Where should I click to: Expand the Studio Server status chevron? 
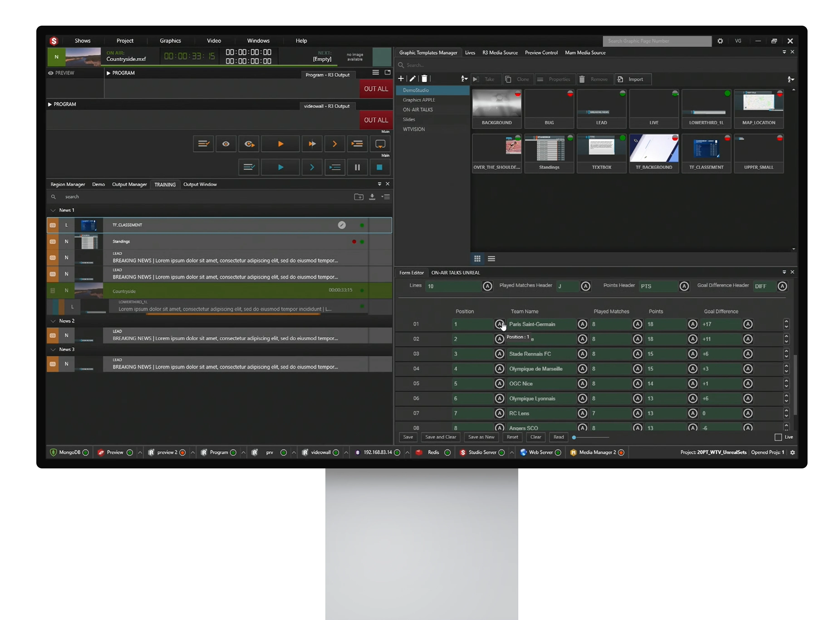[x=511, y=453]
